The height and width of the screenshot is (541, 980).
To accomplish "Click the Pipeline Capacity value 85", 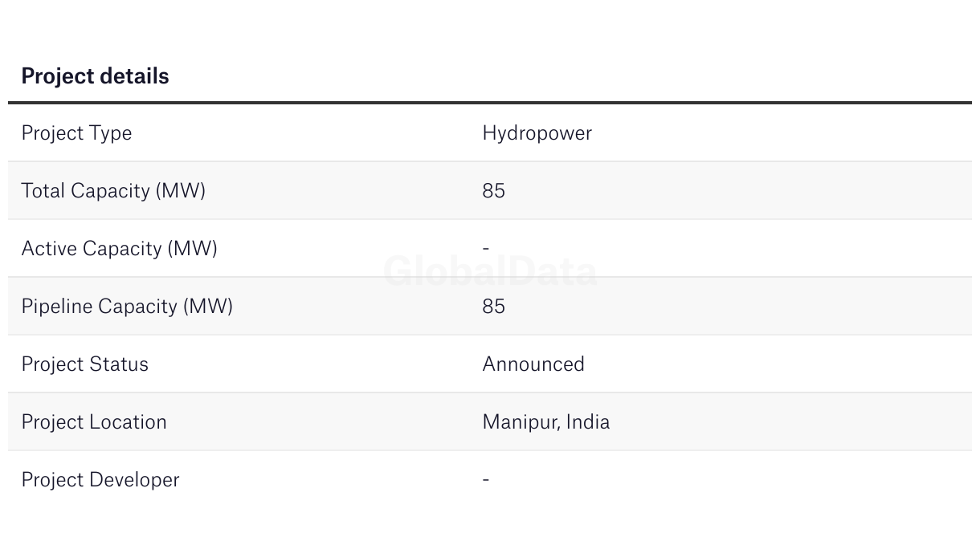I will [x=494, y=307].
